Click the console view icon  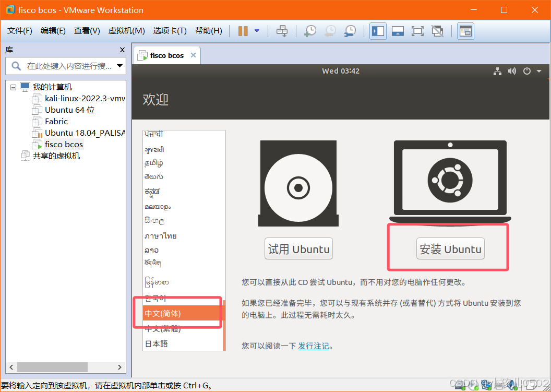[x=465, y=31]
